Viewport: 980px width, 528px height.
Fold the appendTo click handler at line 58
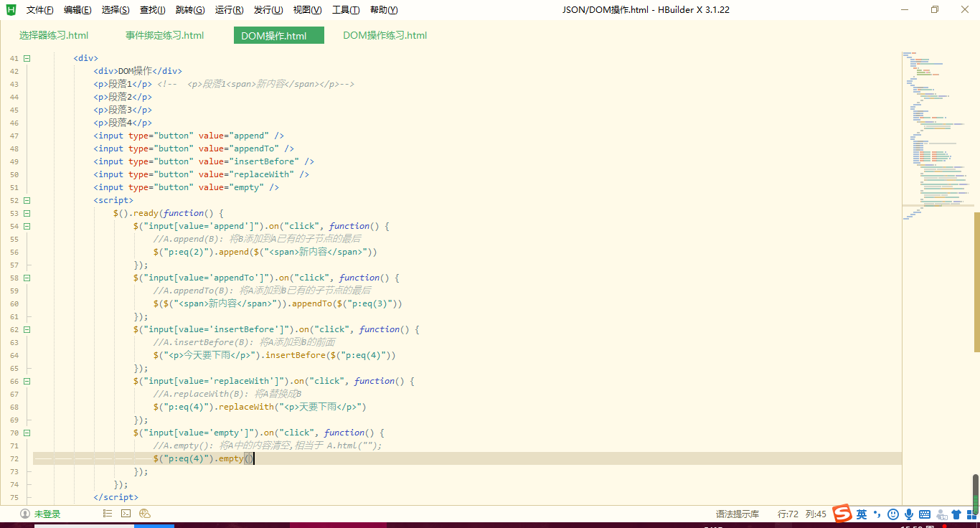coord(27,278)
